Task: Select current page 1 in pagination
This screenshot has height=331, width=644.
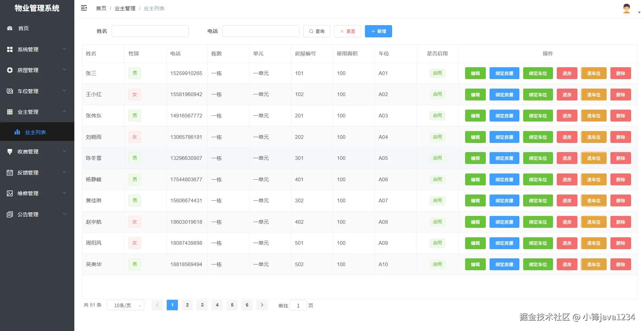Action: point(172,305)
